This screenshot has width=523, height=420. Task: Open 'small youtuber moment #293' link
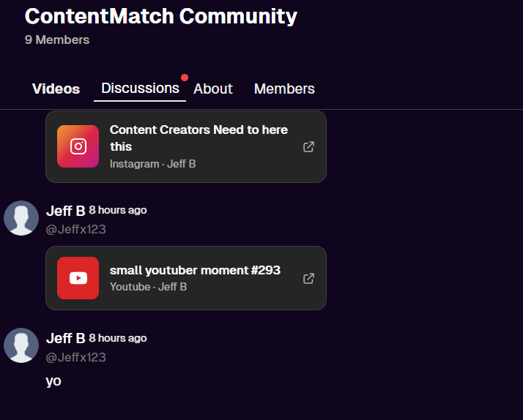point(195,270)
